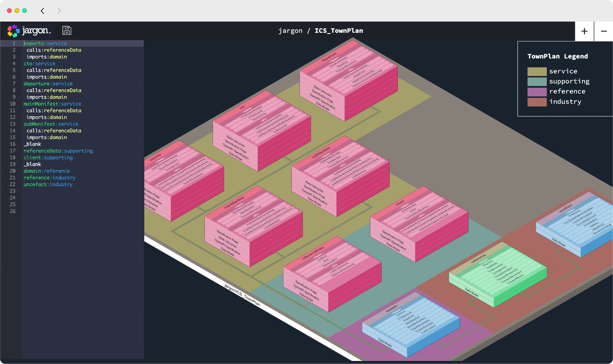Screen dimensions: 613x364
Task: Click the 'TownPlan Legend' heading
Action: click(x=558, y=56)
